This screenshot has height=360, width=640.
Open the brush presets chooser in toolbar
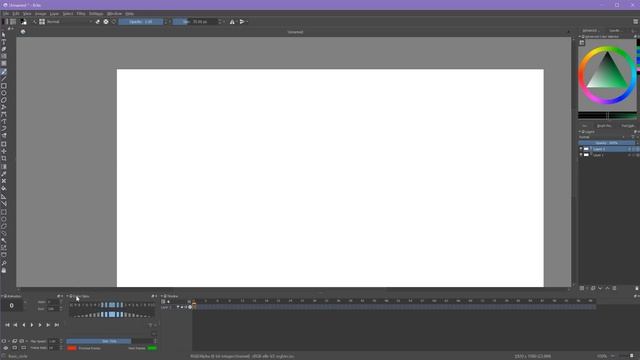pos(42,22)
